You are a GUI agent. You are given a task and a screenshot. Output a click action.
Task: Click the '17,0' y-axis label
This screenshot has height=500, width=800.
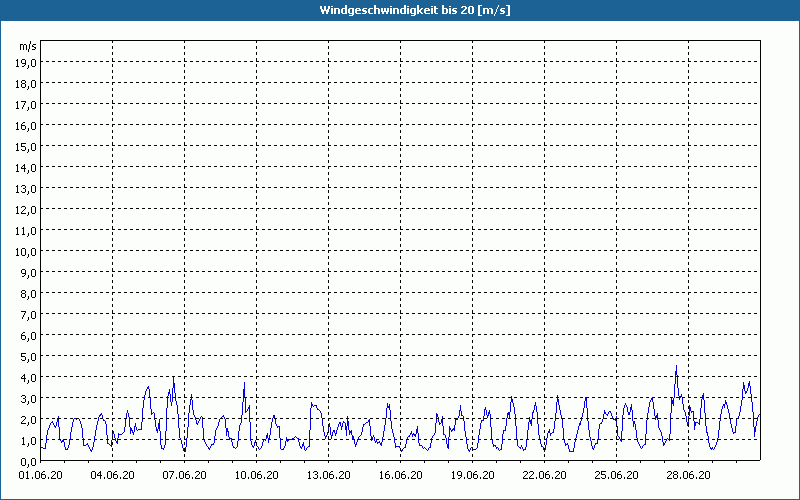tap(26, 105)
